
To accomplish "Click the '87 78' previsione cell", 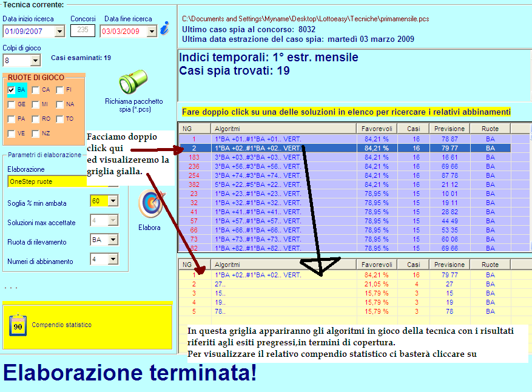I will pyautogui.click(x=450, y=175).
